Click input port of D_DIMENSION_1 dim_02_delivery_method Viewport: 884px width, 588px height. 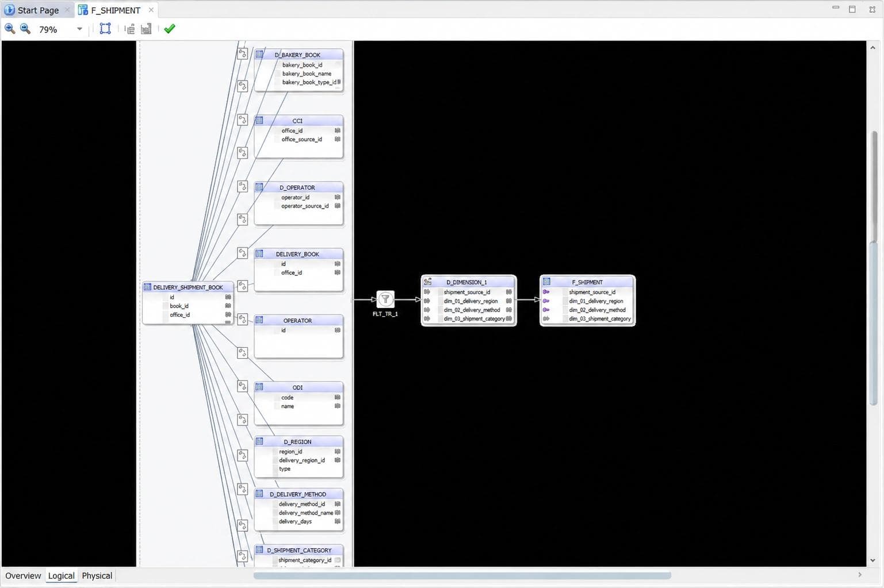pyautogui.click(x=427, y=310)
